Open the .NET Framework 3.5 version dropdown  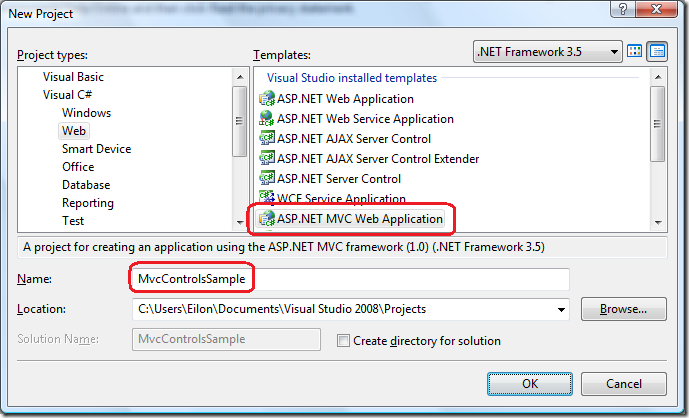pos(548,52)
